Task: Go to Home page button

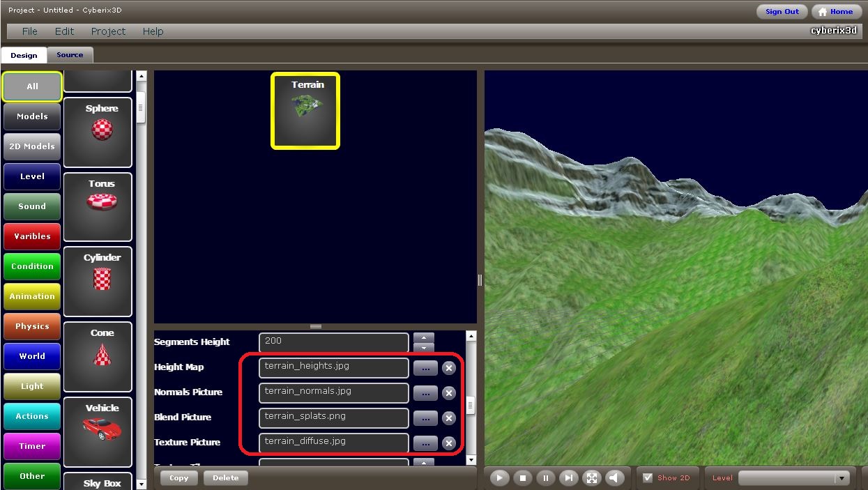Action: tap(835, 11)
